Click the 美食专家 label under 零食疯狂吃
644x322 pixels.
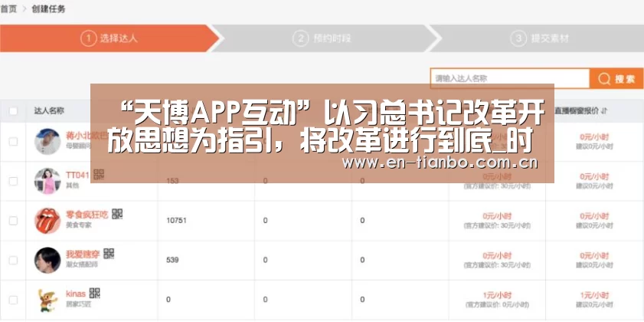coord(78,225)
